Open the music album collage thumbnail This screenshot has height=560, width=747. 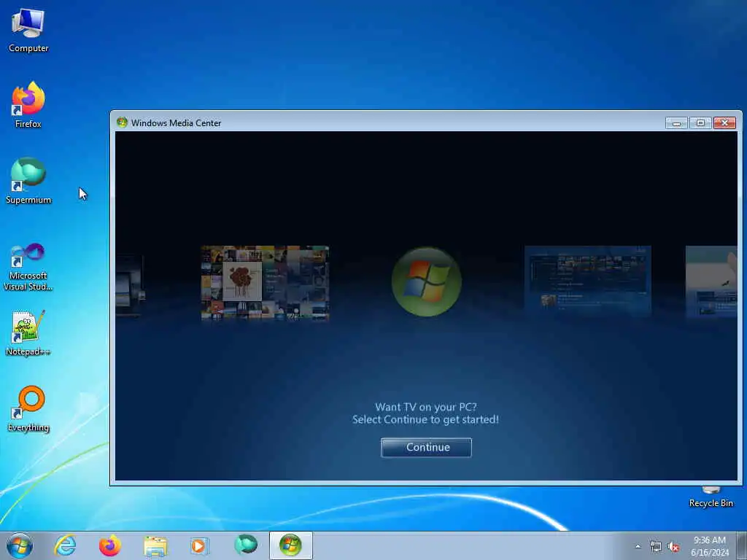265,282
